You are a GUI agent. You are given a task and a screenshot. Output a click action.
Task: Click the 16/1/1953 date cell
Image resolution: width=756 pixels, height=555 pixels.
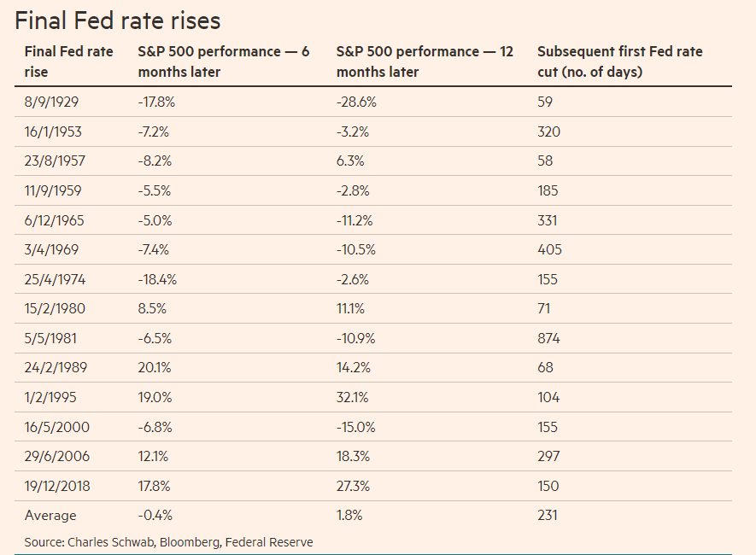(x=53, y=132)
